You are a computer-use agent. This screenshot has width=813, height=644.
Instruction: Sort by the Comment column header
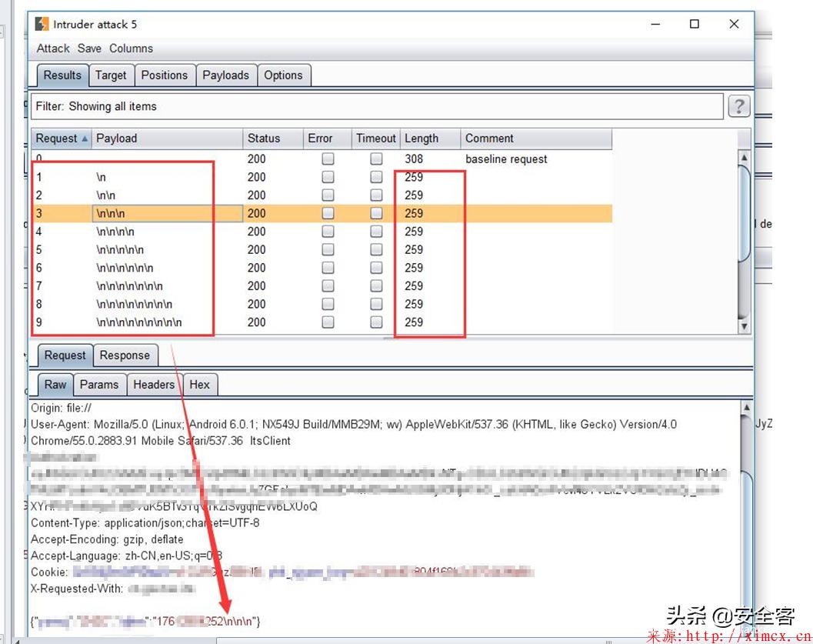pyautogui.click(x=536, y=138)
